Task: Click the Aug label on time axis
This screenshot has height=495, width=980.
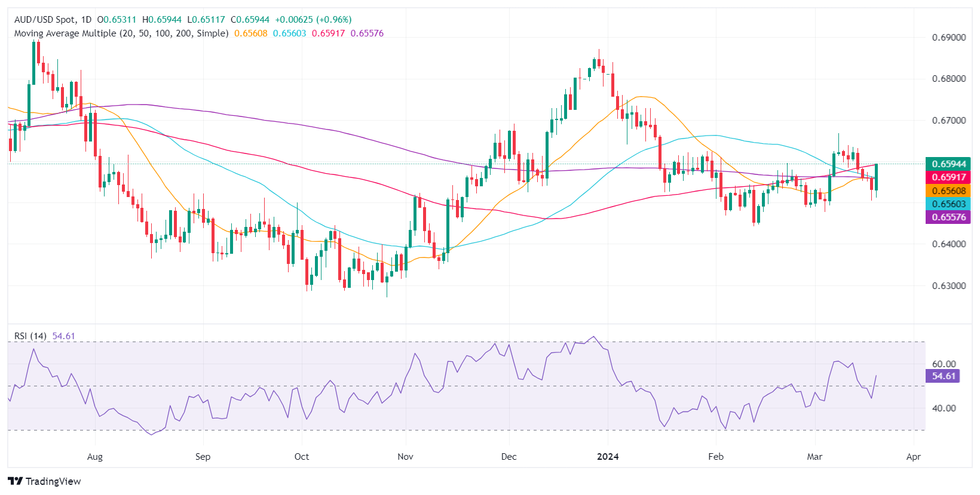Action: 95,457
